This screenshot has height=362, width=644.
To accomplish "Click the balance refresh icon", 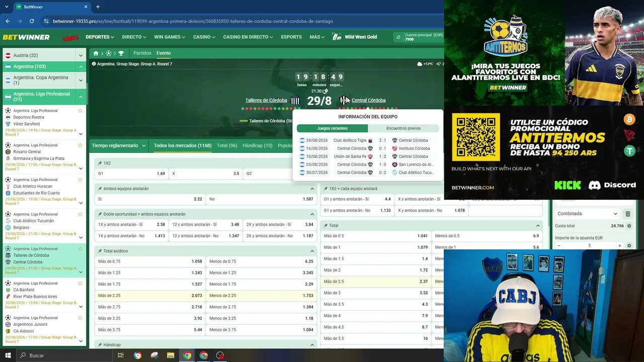I will (x=398, y=37).
